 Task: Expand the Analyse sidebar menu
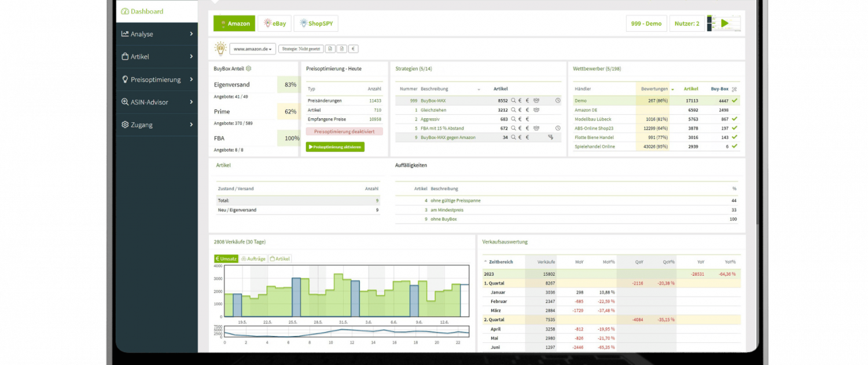tap(157, 34)
